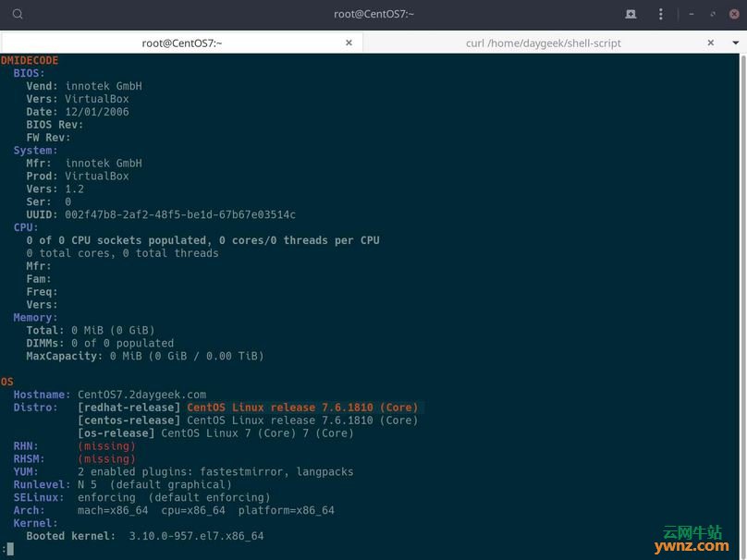Click the CPU sockets populated line
Viewport: 747px width, 560px height.
pyautogui.click(x=203, y=240)
